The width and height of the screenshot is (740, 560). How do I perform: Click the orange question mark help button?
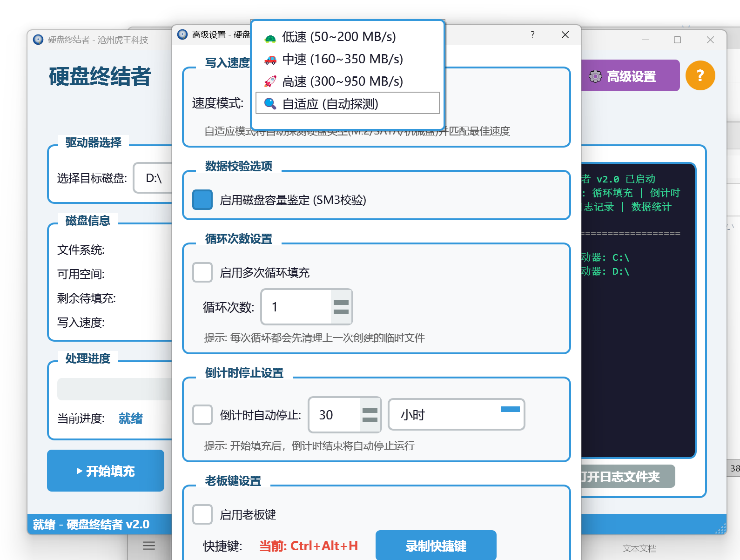click(x=700, y=75)
